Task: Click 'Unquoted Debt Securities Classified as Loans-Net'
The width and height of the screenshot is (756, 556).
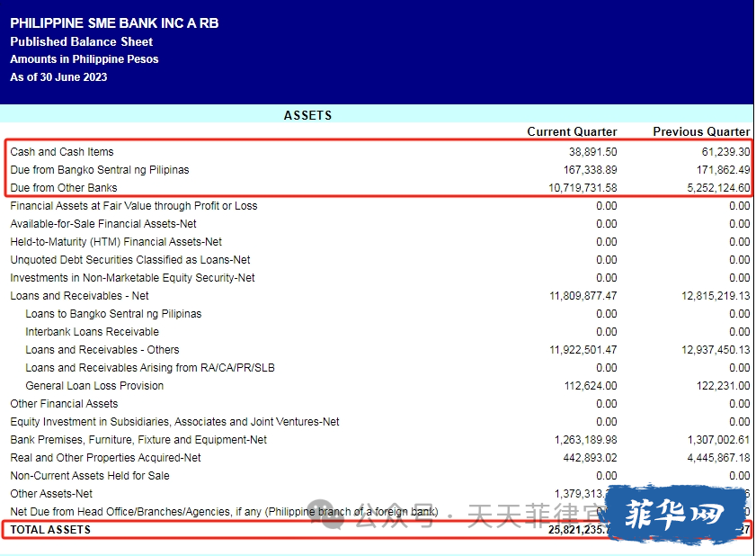Action: pos(130,260)
